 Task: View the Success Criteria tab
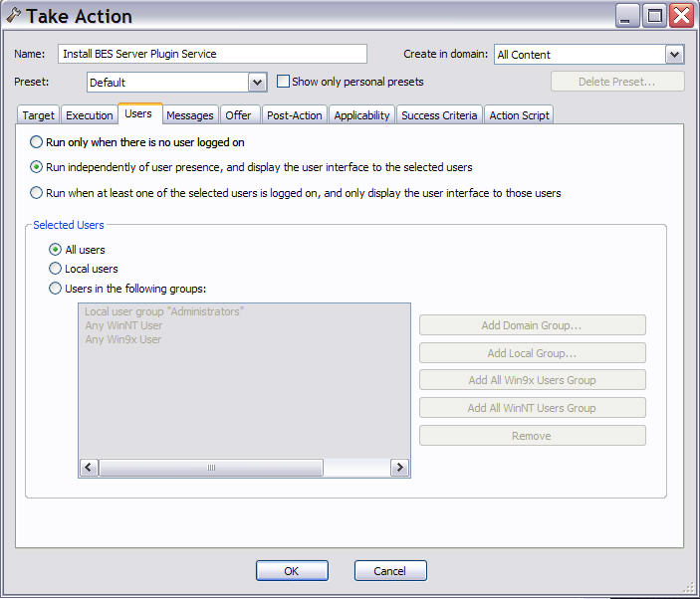[x=439, y=115]
